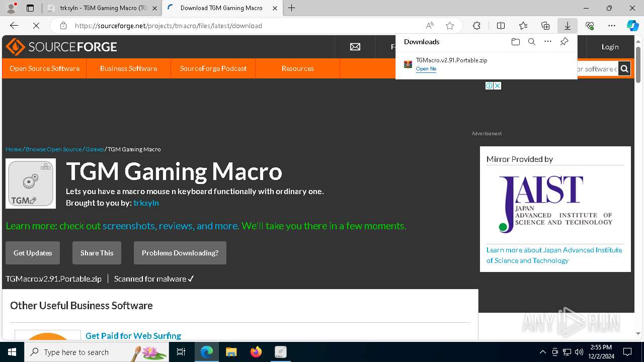The height and width of the screenshot is (362, 644).
Task: Close the trksyln TGM Gaming Macro tab
Action: pyautogui.click(x=154, y=8)
